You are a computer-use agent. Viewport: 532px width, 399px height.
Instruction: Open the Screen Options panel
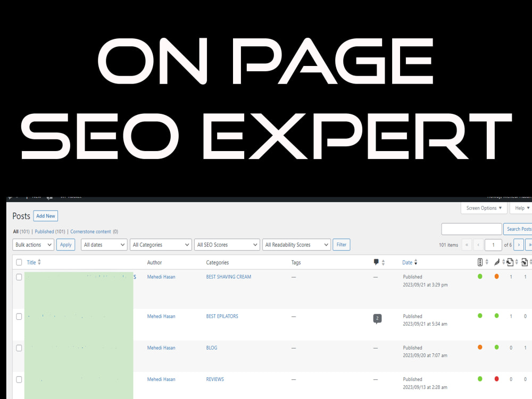484,208
